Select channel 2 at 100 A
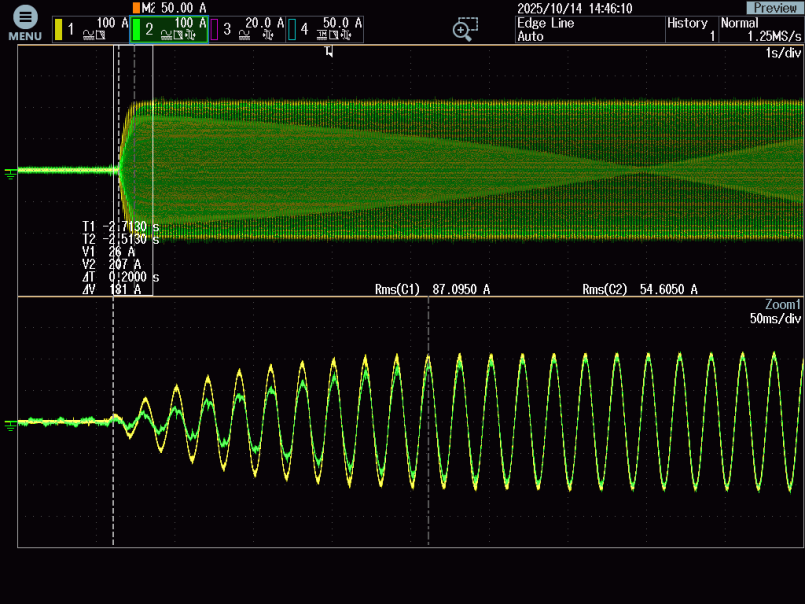This screenshot has height=604, width=806. click(x=169, y=29)
